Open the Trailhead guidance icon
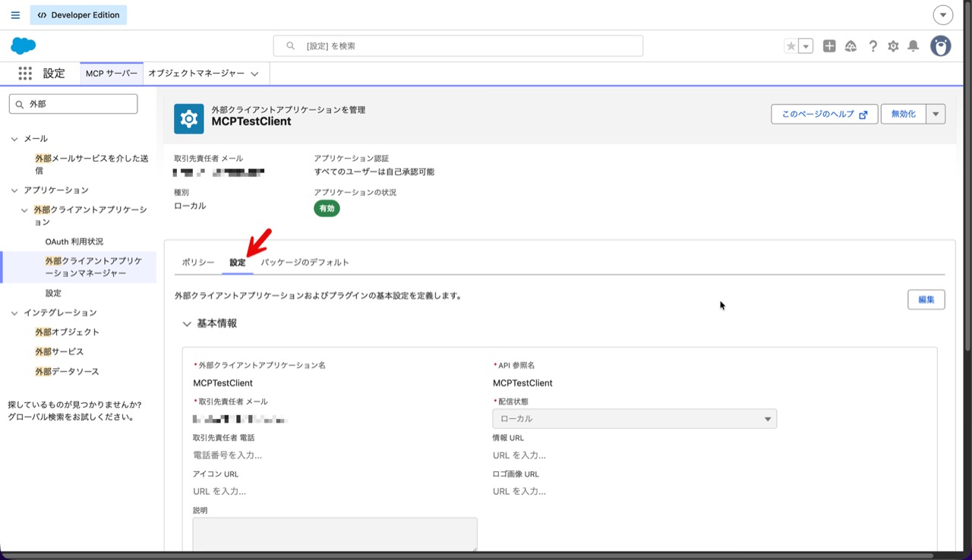 (850, 46)
